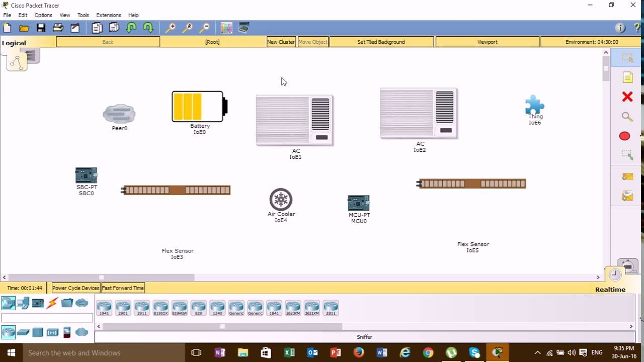The image size is (644, 362).
Task: Select the Battery IoE0 device
Action: pyautogui.click(x=200, y=107)
